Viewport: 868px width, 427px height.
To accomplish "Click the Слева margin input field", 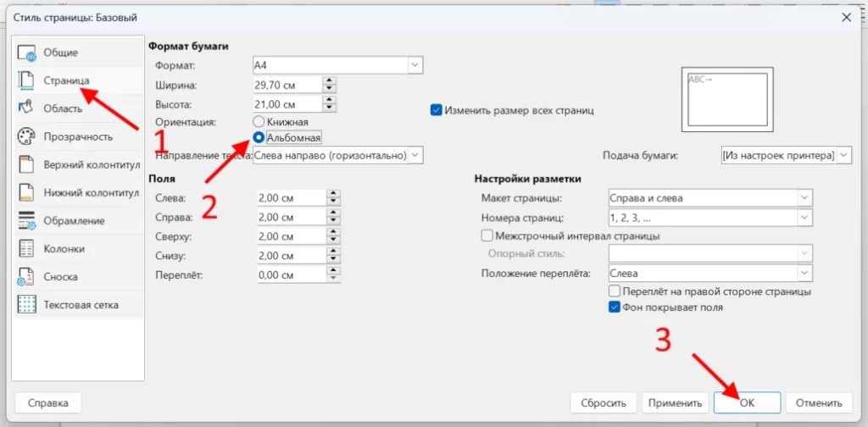I will 291,198.
